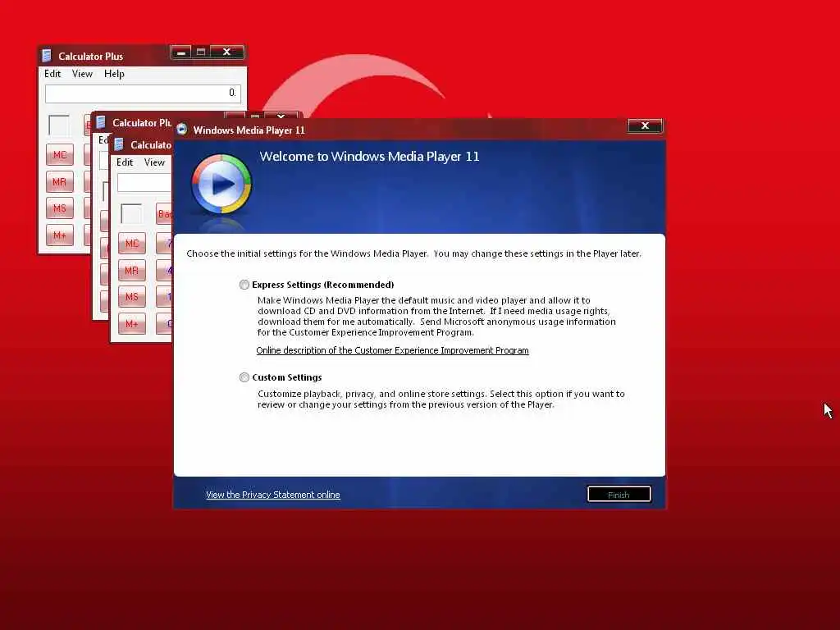Open the View the Privacy Statement online link
The image size is (840, 630).
point(272,495)
